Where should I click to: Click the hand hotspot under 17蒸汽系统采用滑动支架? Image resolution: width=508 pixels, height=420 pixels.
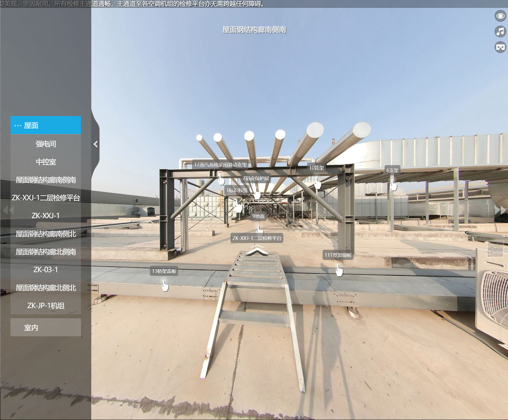coord(221,179)
